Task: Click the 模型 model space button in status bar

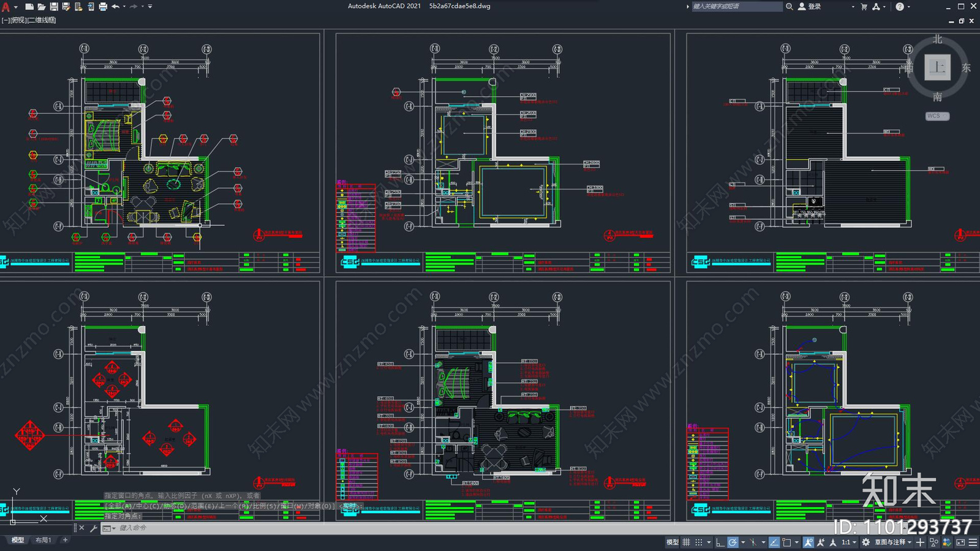Action: pyautogui.click(x=672, y=542)
